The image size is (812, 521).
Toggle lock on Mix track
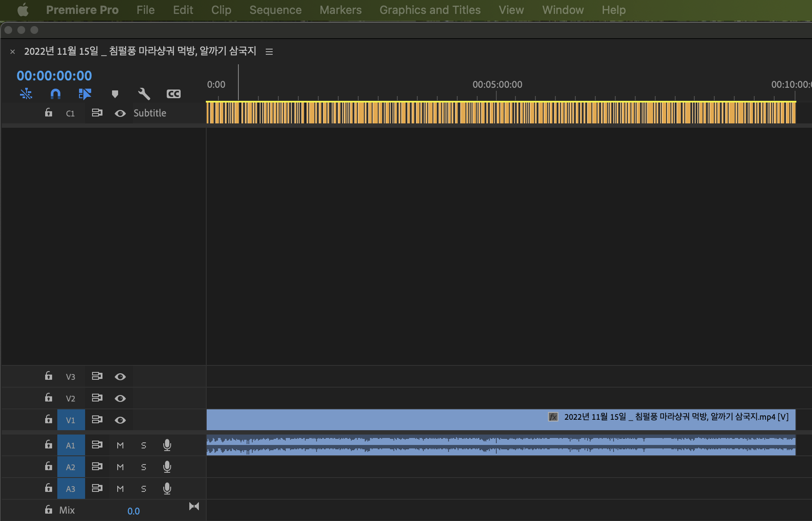49,510
